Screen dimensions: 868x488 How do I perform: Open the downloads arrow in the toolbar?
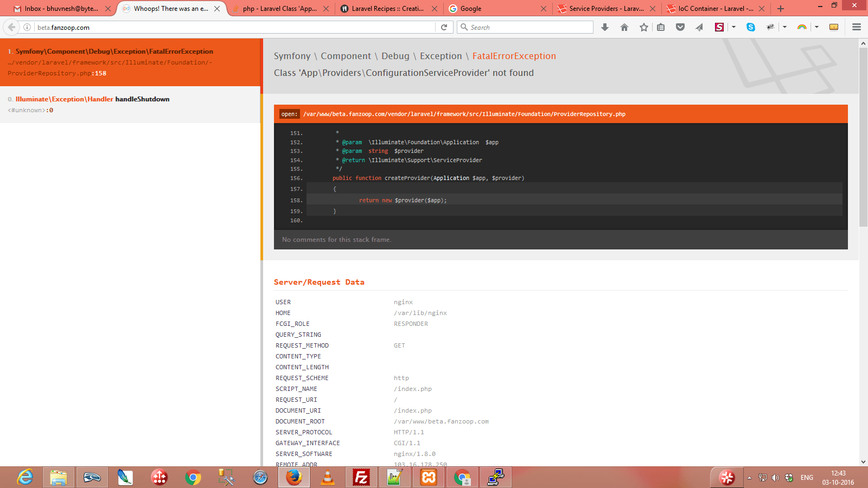tap(605, 27)
